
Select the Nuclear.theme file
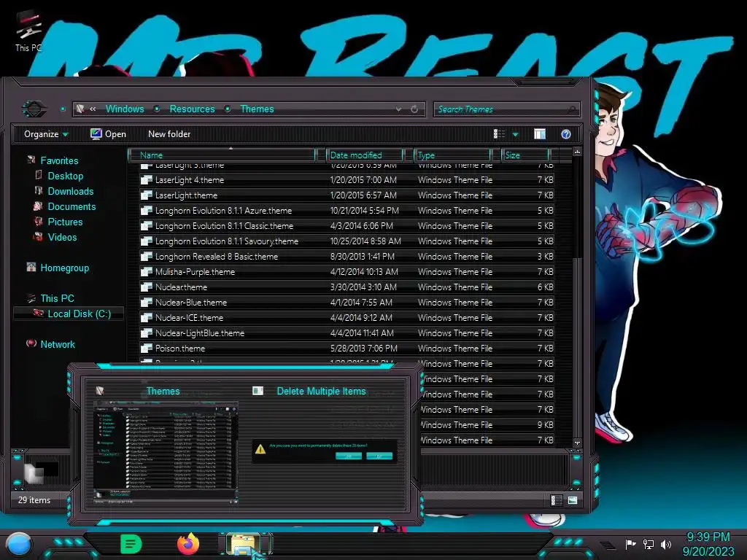coord(181,287)
